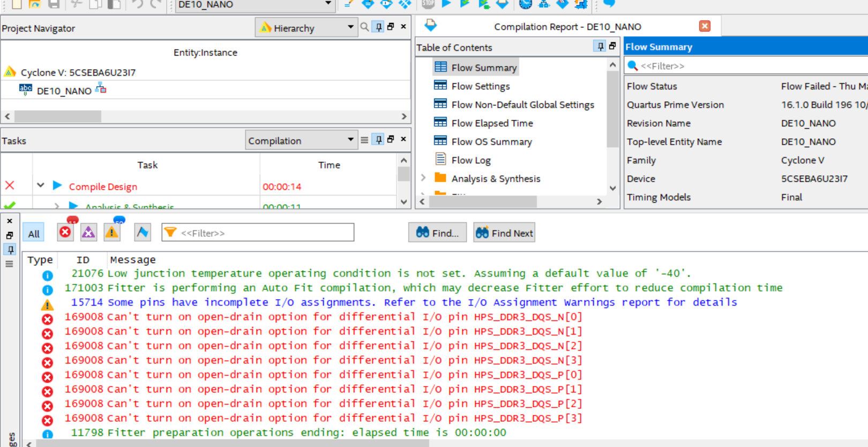Open Flow Log report

click(471, 160)
